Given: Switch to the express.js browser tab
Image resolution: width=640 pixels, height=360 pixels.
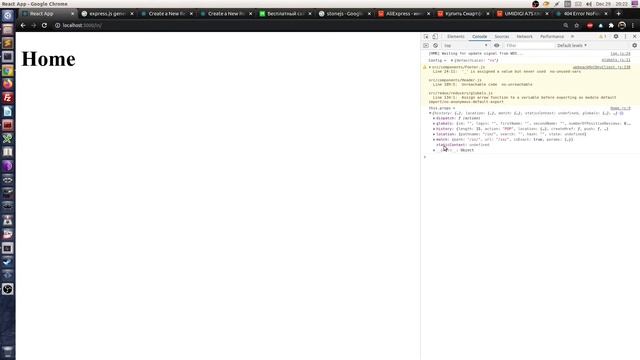Looking at the screenshot, I should [107, 13].
